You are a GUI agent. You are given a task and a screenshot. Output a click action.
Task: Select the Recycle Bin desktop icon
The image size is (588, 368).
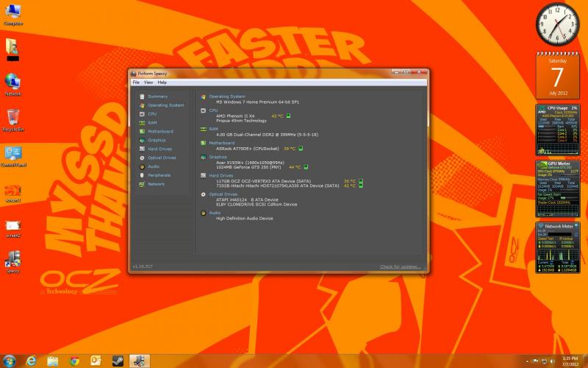coord(12,120)
